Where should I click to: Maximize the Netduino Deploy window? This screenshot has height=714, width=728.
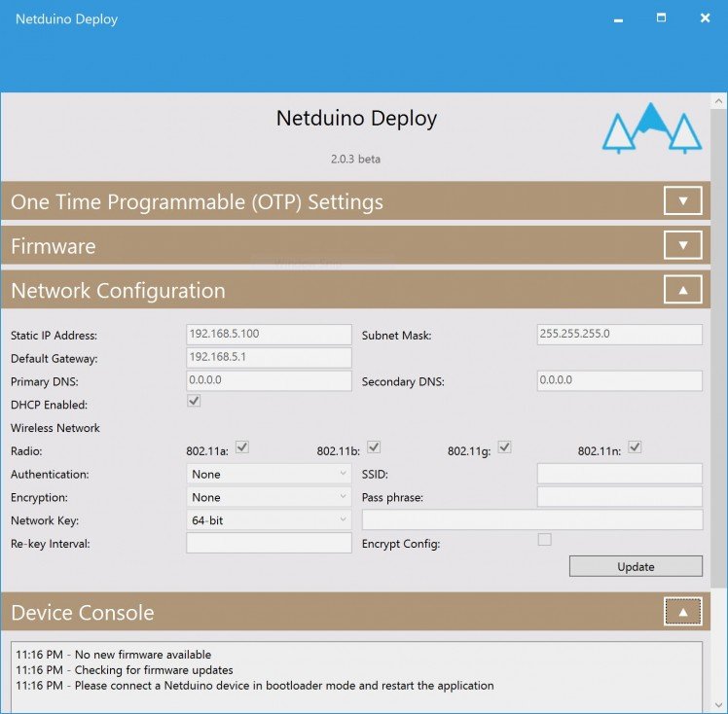click(661, 18)
